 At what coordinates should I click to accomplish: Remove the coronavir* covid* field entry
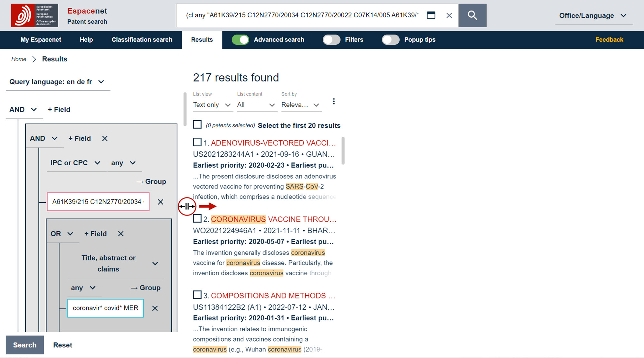[x=155, y=308]
